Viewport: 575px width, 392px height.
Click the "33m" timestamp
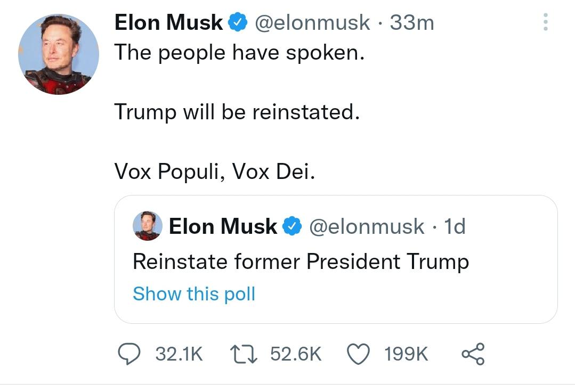pyautogui.click(x=412, y=22)
